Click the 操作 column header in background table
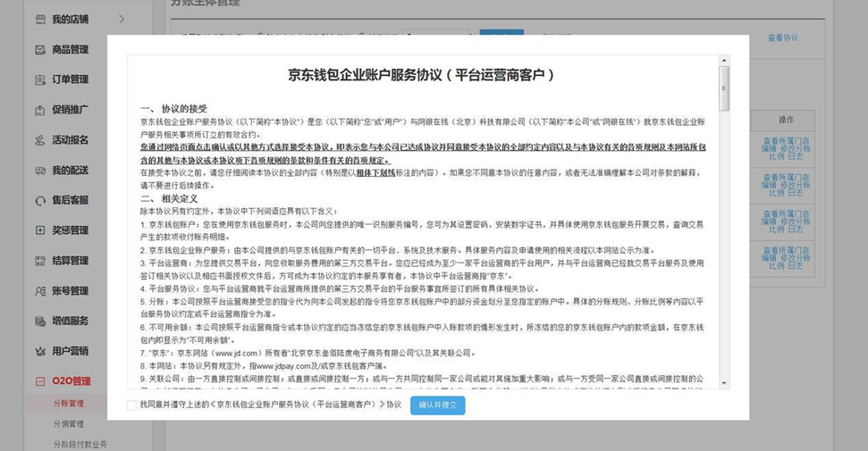 click(786, 120)
